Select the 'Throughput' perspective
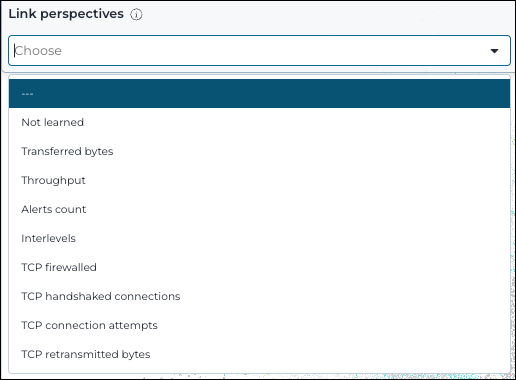Screen dimensions: 516x380 point(259,180)
